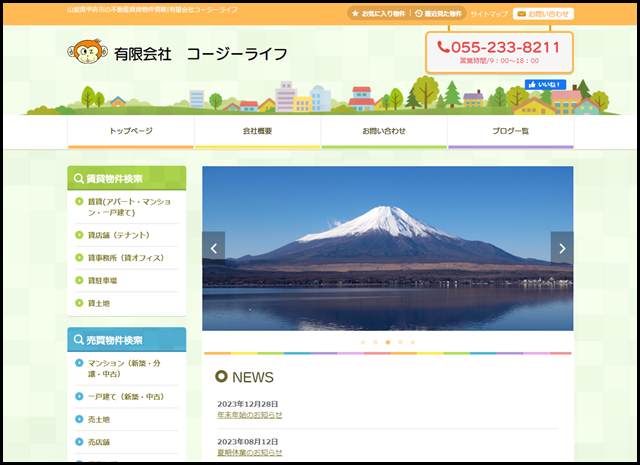This screenshot has width=640, height=465.
Task: Click the 有限会社 コージーライフ site title
Action: 200,54
